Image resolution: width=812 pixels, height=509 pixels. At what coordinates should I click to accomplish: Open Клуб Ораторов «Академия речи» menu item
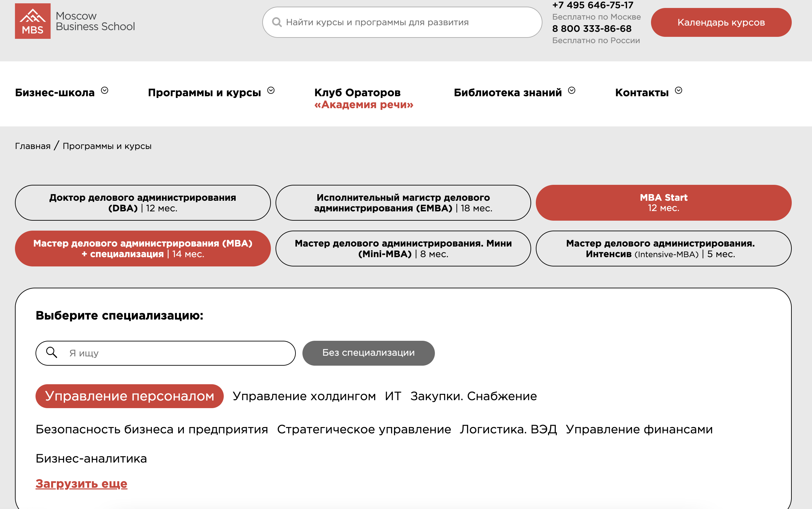[x=364, y=98]
